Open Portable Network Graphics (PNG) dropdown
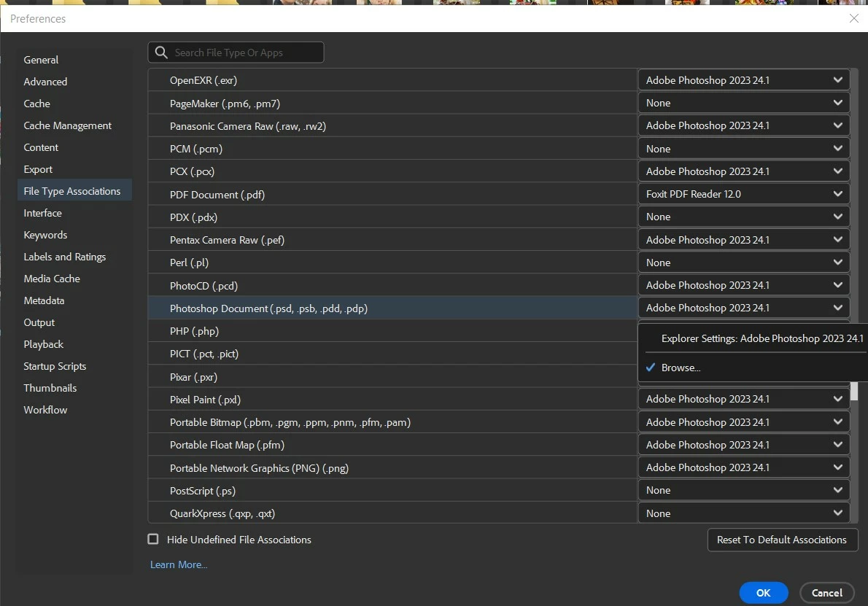The width and height of the screenshot is (868, 606). tap(743, 467)
